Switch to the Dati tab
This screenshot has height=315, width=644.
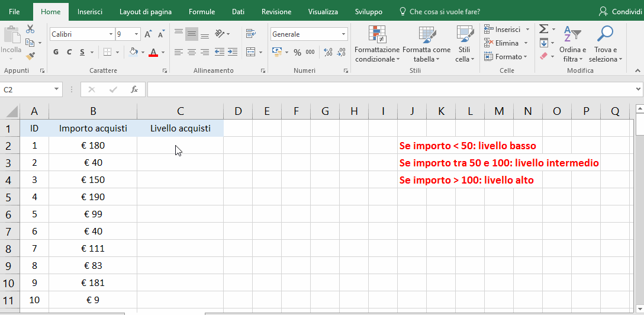pos(238,11)
